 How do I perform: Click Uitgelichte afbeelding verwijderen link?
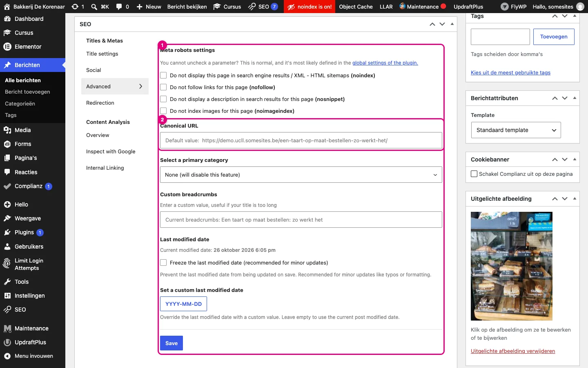[513, 351]
